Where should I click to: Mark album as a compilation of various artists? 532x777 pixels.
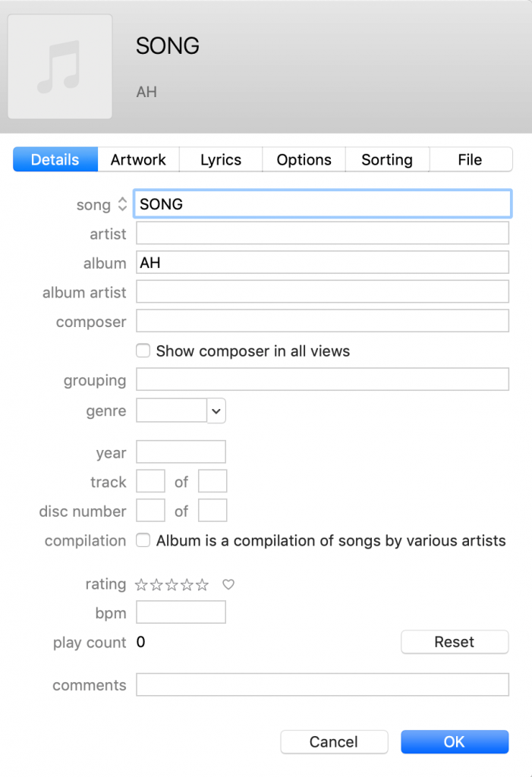tap(143, 540)
